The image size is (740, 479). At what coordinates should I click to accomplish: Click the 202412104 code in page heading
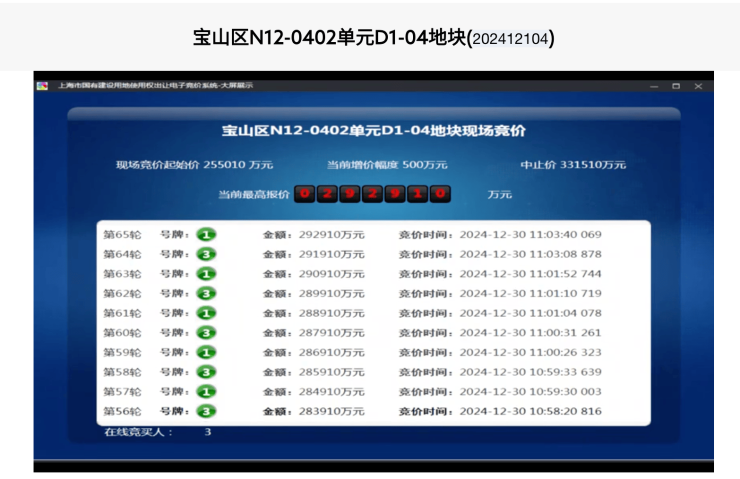click(510, 39)
